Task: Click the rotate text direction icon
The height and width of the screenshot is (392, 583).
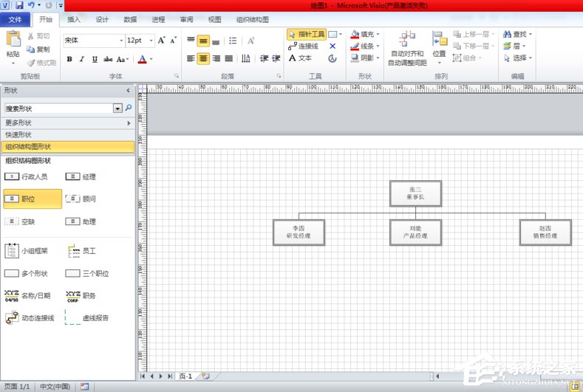Action: (246, 58)
